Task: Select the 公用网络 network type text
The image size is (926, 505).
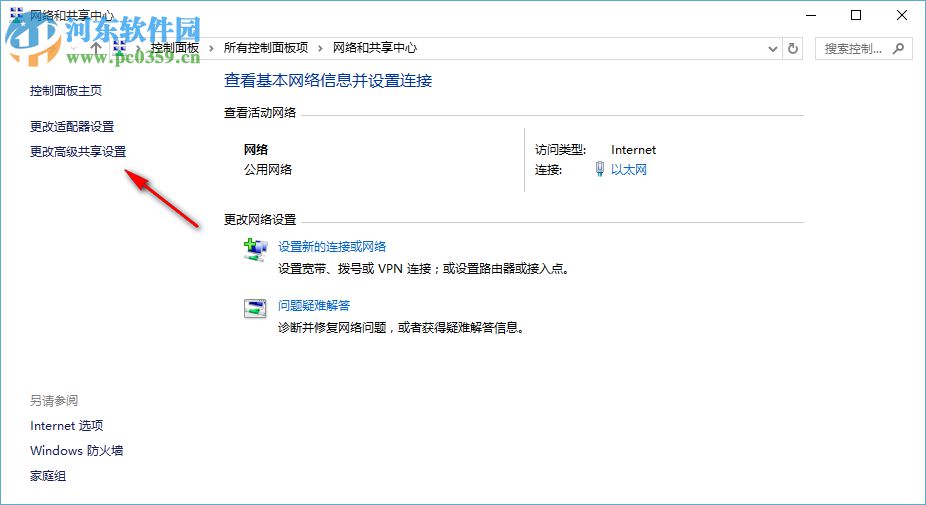Action: pos(268,170)
